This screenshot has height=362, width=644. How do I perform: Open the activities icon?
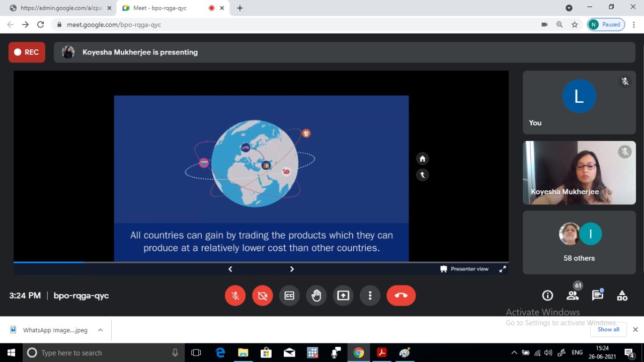click(622, 296)
